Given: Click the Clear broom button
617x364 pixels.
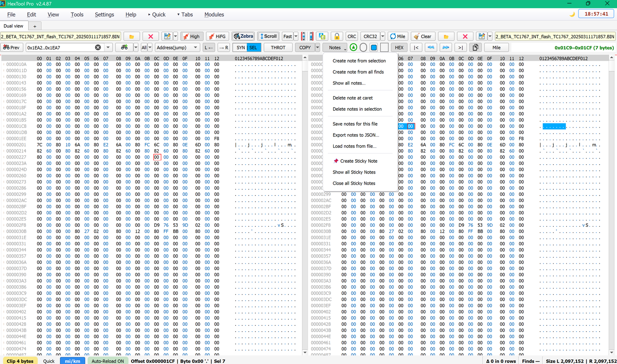Looking at the screenshot, I should (422, 36).
